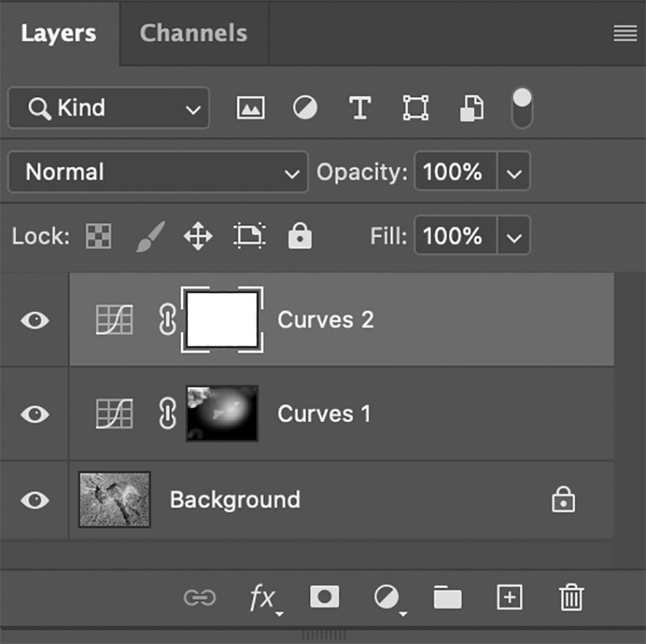Screen dimensions: 646x644
Task: Hide the Curves 1 layer
Action: click(34, 415)
